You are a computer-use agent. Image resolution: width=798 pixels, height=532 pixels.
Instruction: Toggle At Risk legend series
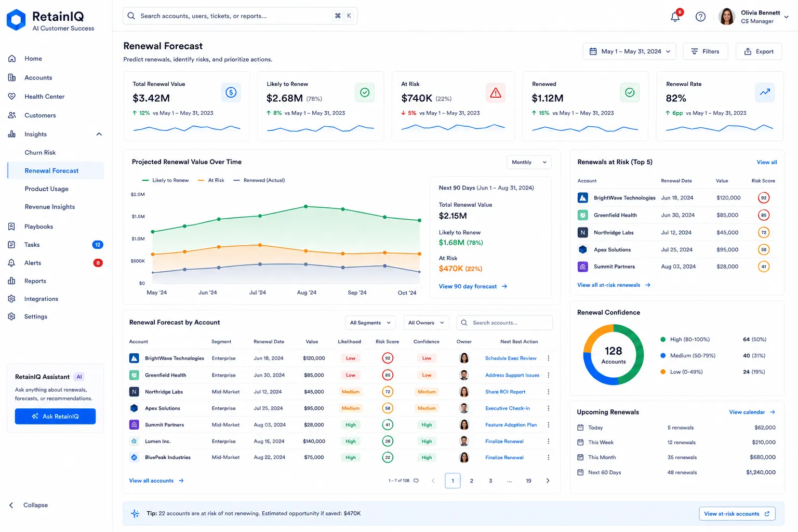(x=211, y=180)
